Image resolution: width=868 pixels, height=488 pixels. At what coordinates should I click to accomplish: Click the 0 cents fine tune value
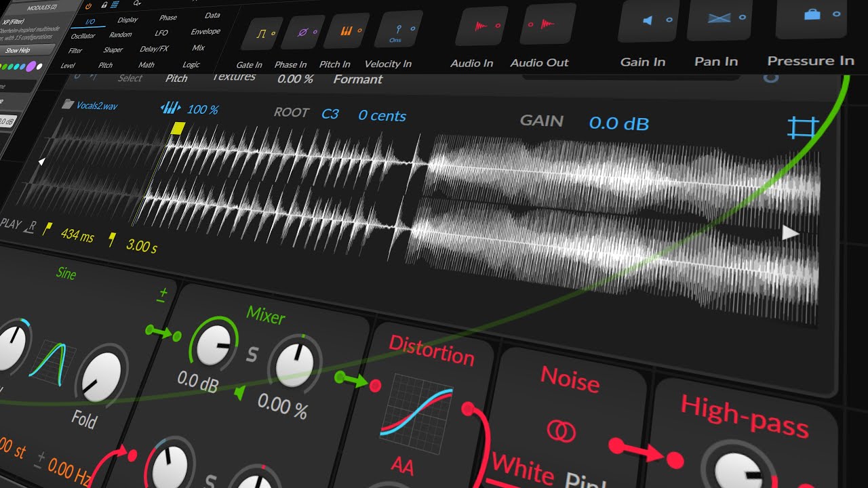[382, 116]
